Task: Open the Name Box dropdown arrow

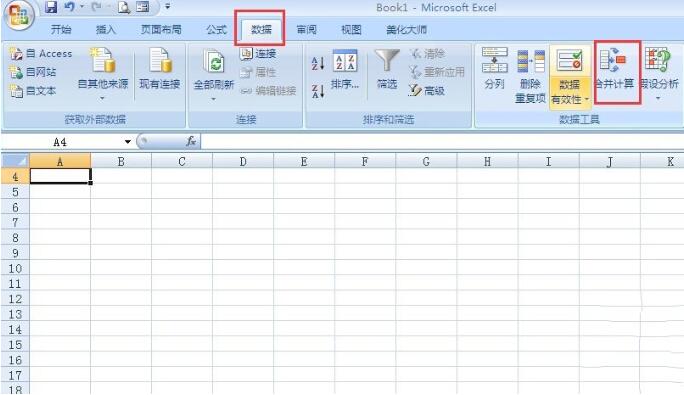Action: tap(127, 142)
